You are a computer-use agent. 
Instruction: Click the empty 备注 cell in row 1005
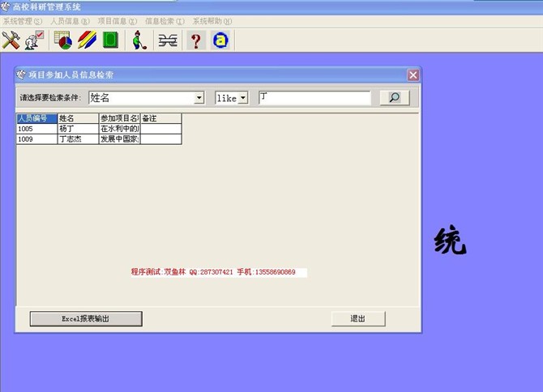(x=161, y=129)
